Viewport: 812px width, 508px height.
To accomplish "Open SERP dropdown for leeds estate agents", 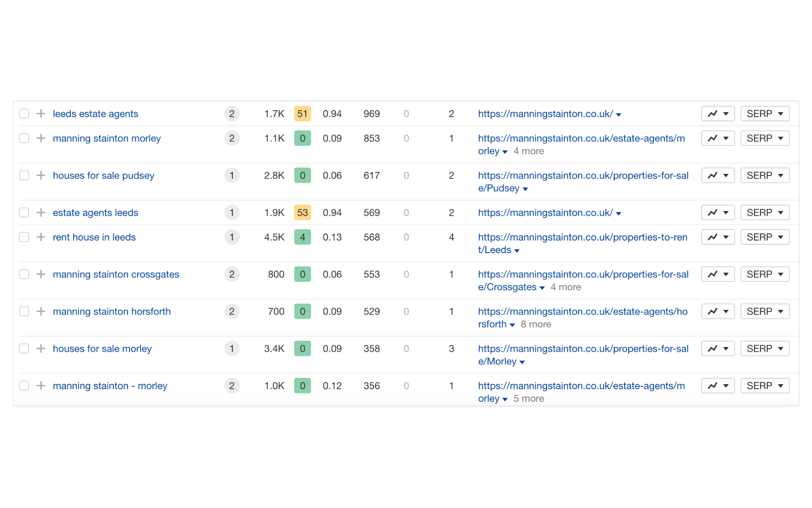I will 765,114.
